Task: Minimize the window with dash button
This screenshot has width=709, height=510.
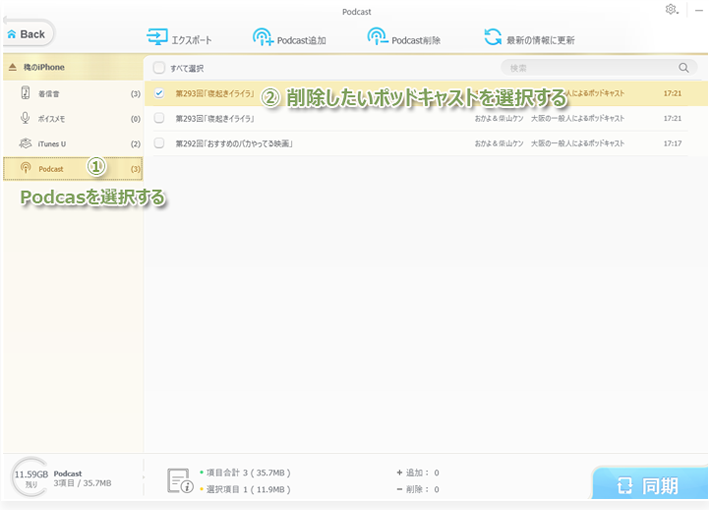Action: (699, 10)
